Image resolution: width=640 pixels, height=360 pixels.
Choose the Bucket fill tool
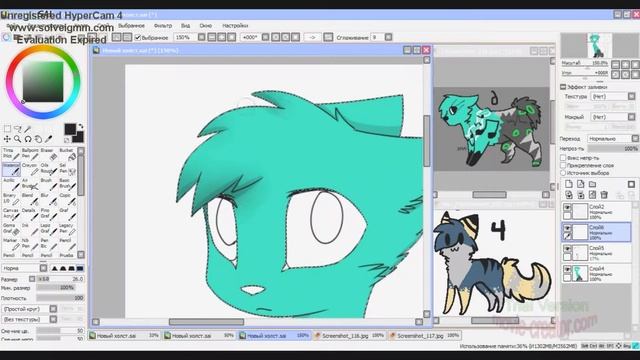[x=69, y=154]
